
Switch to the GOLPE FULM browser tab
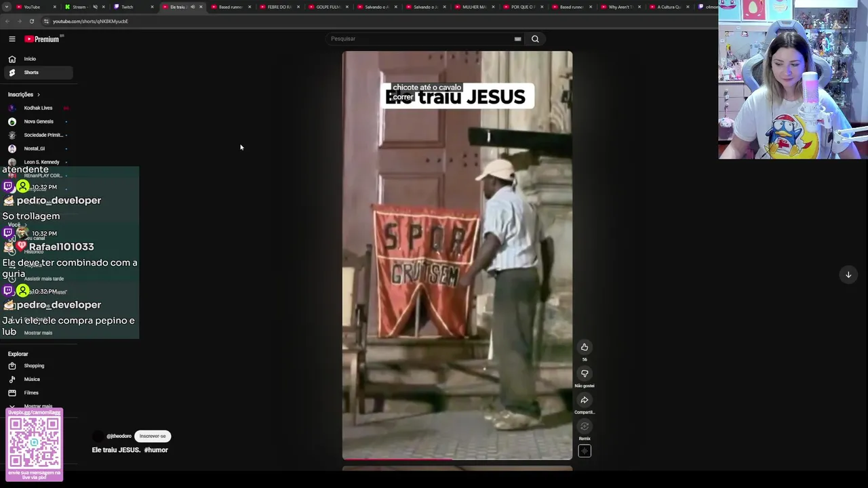point(328,7)
